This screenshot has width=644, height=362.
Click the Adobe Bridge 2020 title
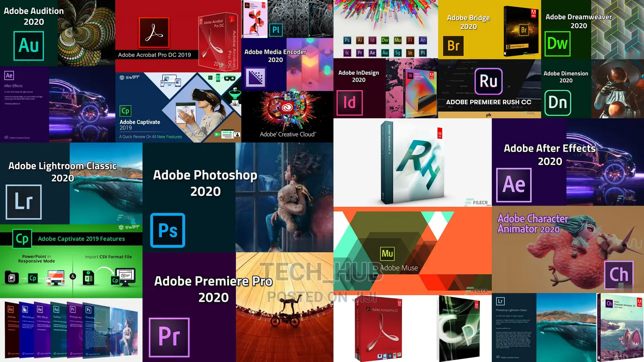pos(469,22)
